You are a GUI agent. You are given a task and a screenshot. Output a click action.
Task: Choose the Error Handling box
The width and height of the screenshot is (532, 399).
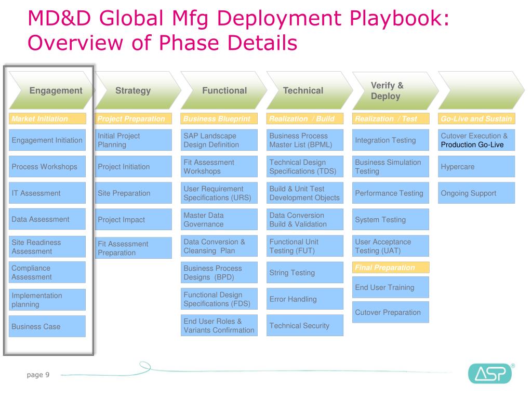tap(304, 299)
